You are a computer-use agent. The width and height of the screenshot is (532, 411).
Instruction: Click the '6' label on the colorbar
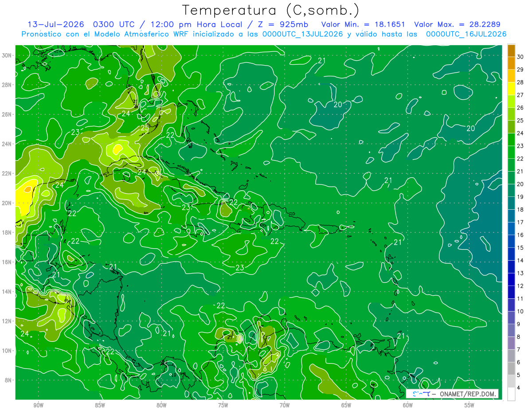click(x=519, y=362)
